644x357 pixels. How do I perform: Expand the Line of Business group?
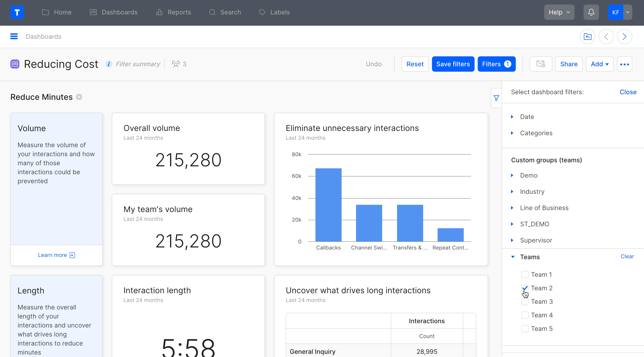pyautogui.click(x=544, y=208)
